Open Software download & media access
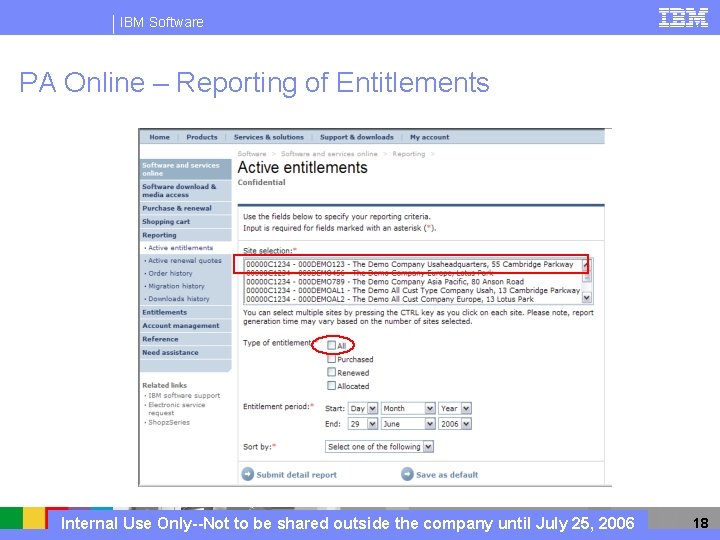This screenshot has height=540, width=720. (x=186, y=191)
